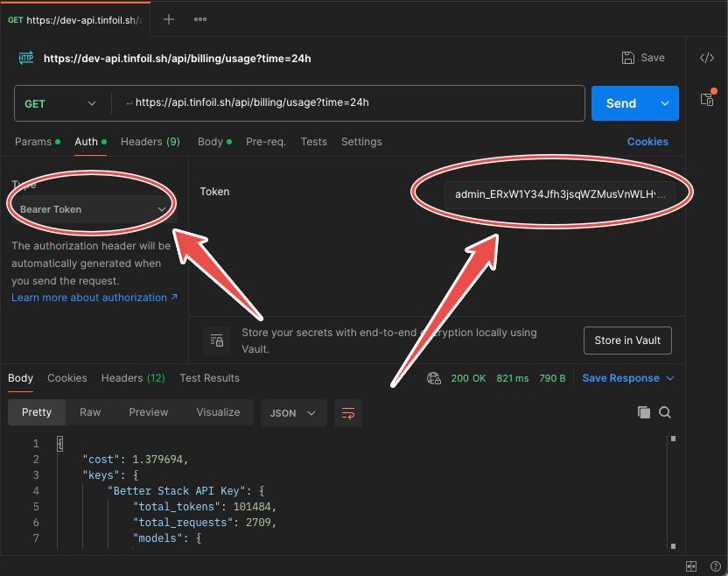
Task: Click the "keys" line in response
Action: pyautogui.click(x=110, y=475)
